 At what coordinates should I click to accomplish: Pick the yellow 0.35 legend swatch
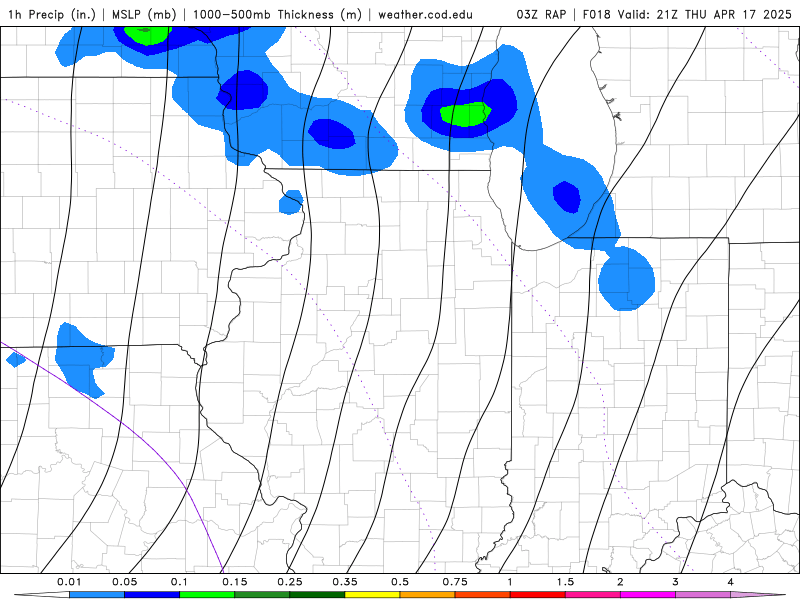372,595
